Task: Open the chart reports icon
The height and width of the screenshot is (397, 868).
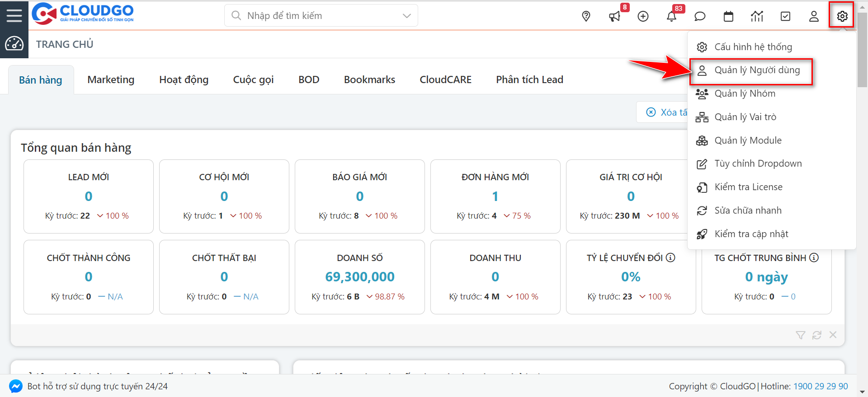Action: 757,17
